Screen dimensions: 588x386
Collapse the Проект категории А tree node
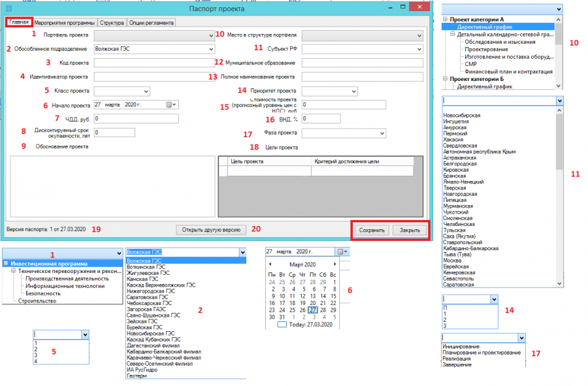(x=445, y=19)
